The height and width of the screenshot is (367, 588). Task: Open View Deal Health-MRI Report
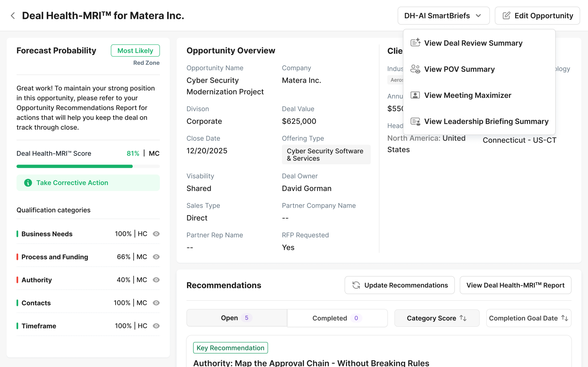coord(515,285)
